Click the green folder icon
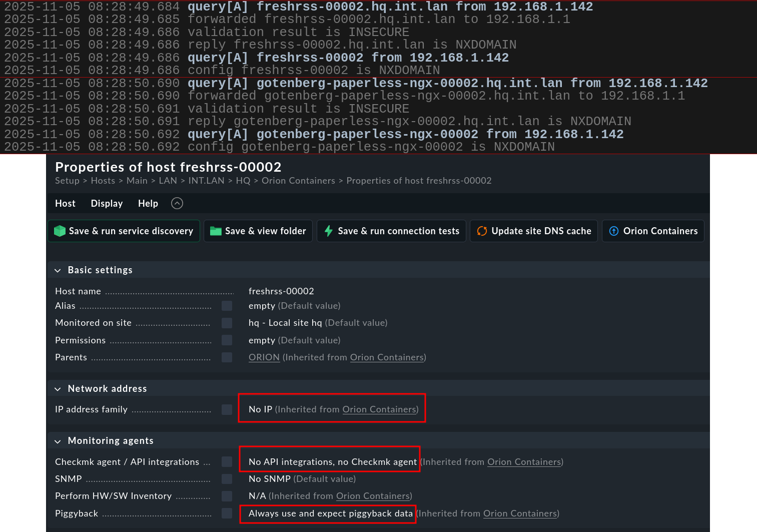Viewport: 757px width, 532px height. tap(216, 231)
